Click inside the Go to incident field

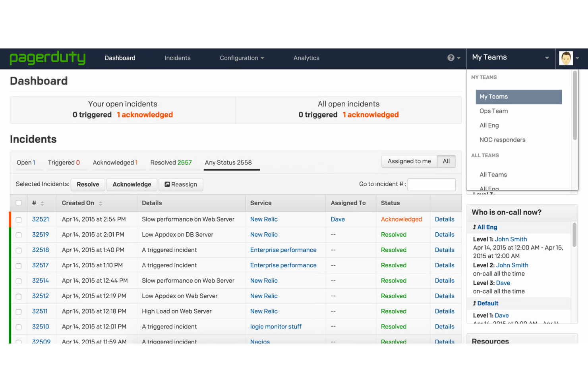(x=431, y=184)
